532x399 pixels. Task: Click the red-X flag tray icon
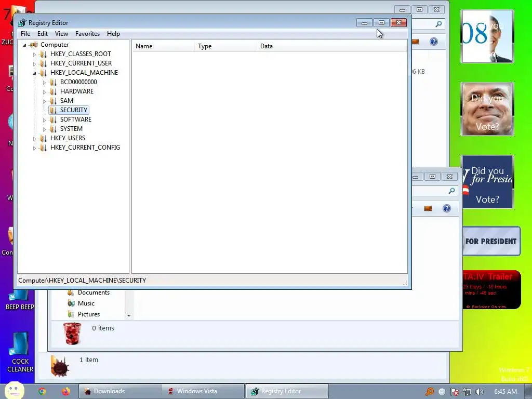454,392
